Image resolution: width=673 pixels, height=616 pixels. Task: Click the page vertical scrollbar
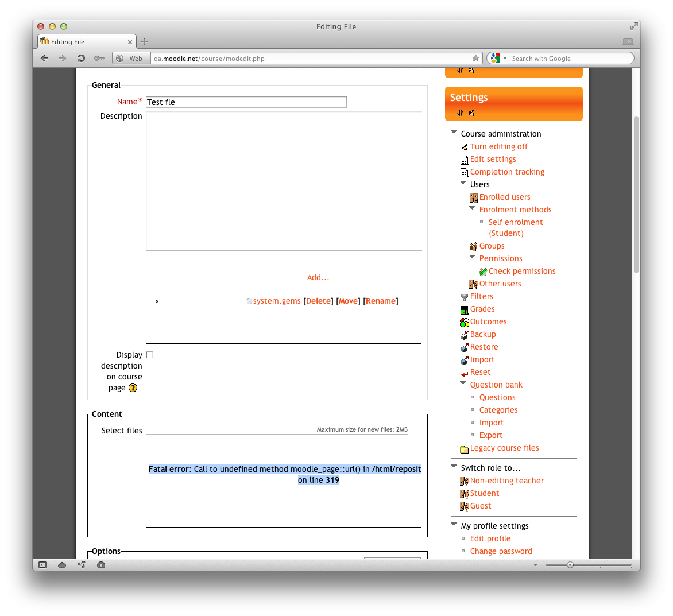(636, 194)
